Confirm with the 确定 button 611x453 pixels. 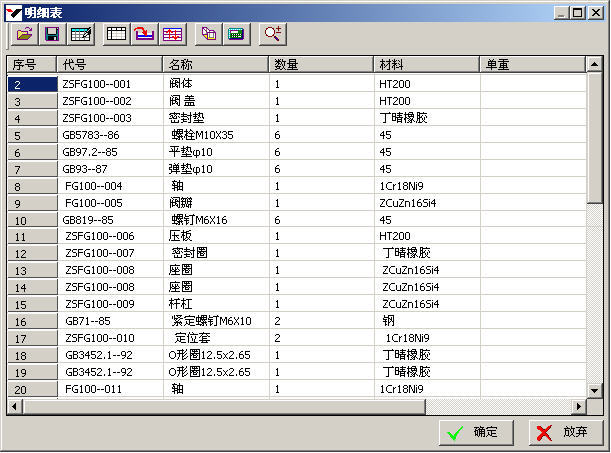[476, 432]
